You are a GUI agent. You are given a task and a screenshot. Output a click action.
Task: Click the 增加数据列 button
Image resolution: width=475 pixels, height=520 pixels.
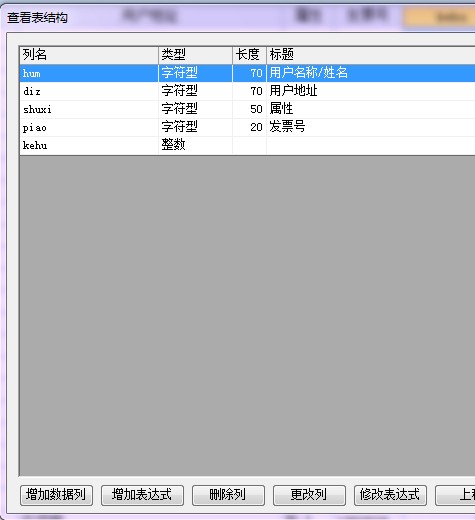56,495
